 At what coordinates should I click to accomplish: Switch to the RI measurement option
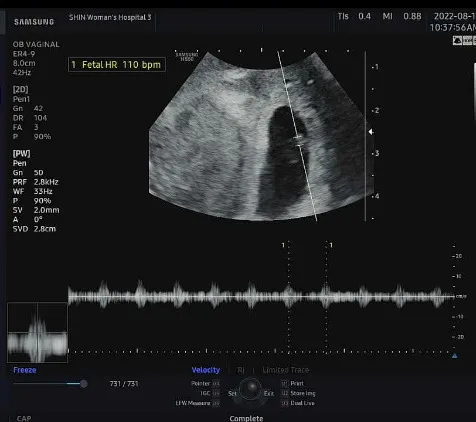[x=240, y=370]
